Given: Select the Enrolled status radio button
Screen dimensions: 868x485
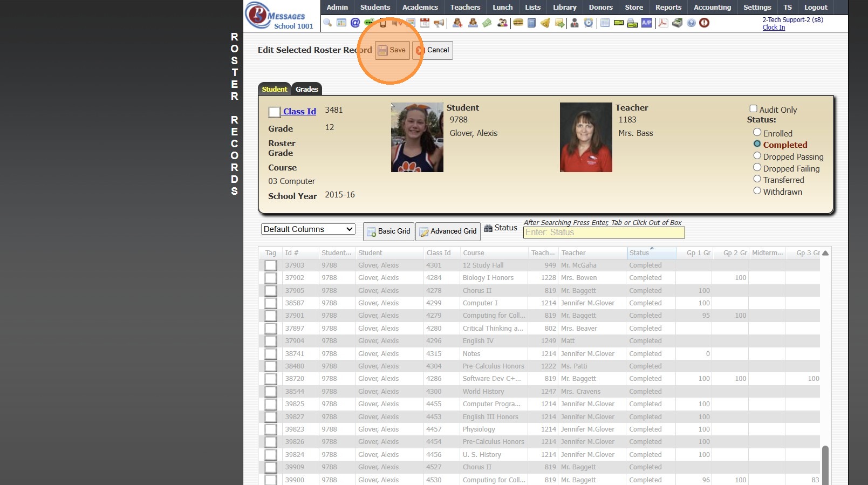Looking at the screenshot, I should [x=757, y=133].
